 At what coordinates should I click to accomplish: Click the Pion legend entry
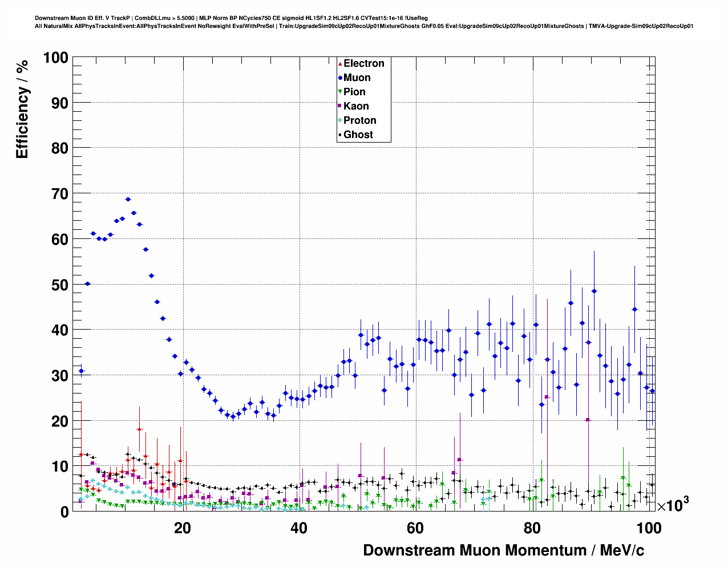pos(352,92)
